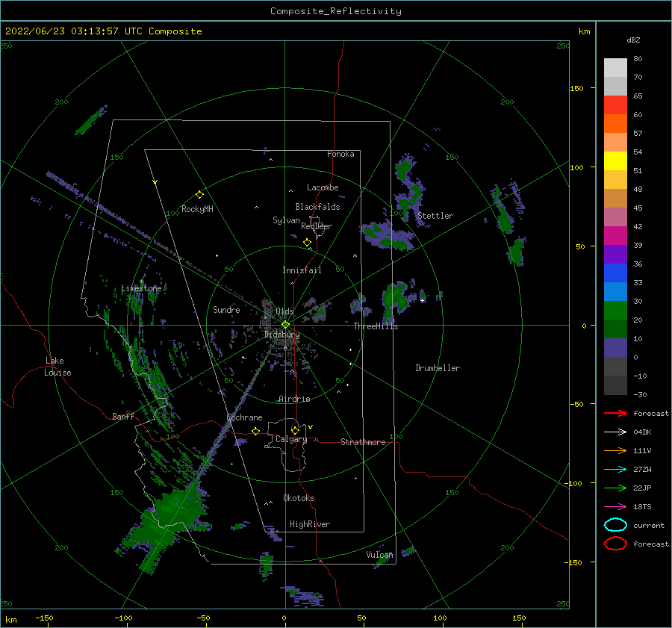Click the Didsbury town label
672x628 pixels.
pos(281,335)
